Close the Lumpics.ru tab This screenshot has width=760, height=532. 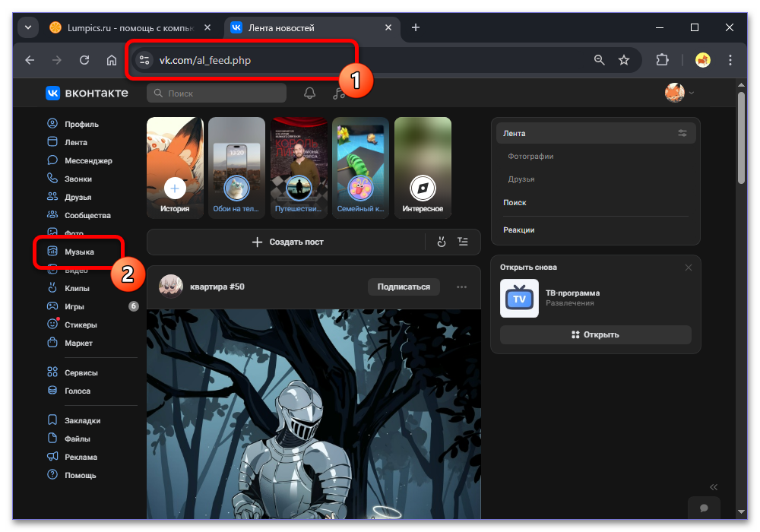(207, 27)
